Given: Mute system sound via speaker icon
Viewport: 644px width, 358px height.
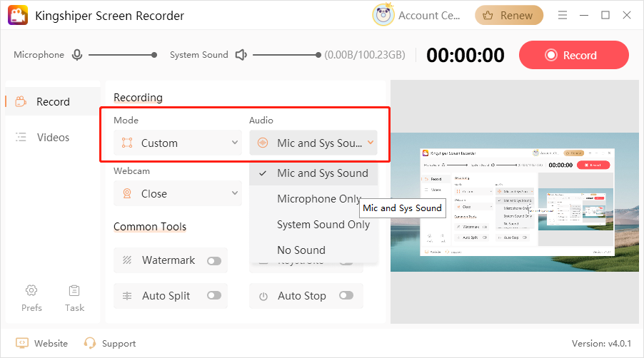Looking at the screenshot, I should (241, 54).
